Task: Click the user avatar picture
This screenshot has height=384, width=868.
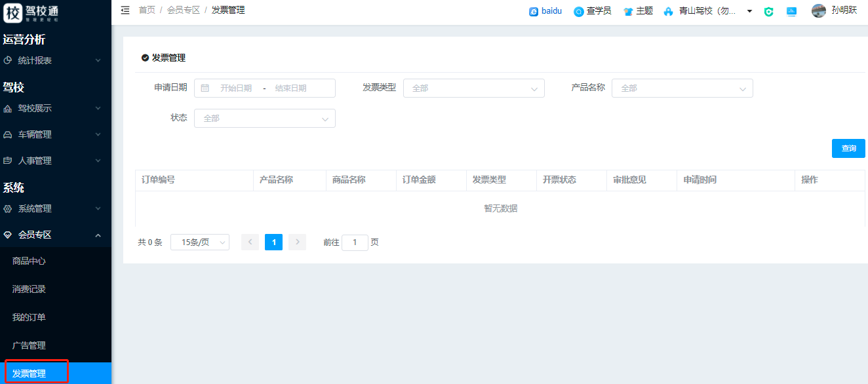Action: (819, 10)
